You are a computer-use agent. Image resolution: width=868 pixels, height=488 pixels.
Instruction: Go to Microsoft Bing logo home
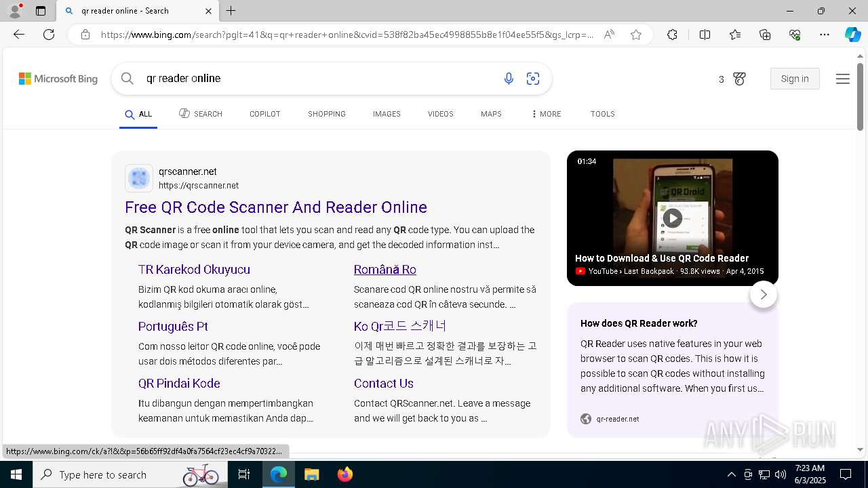coord(58,79)
